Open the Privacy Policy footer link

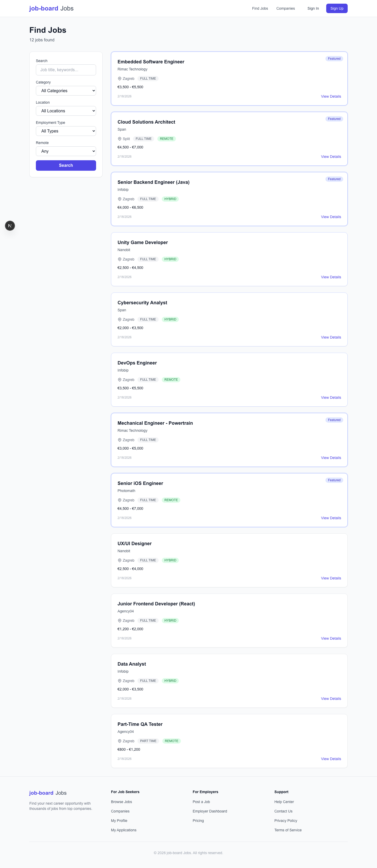(285, 821)
